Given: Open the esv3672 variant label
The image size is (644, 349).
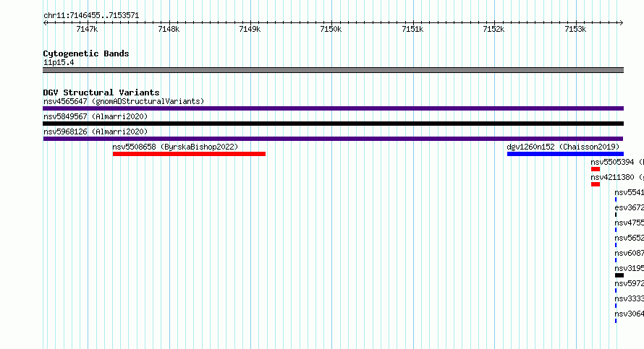Looking at the screenshot, I should coord(630,207).
